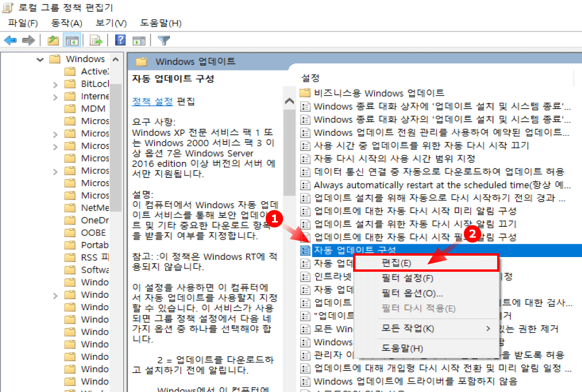Click the Back arrow toolbar icon
This screenshot has height=392, width=582.
10,41
